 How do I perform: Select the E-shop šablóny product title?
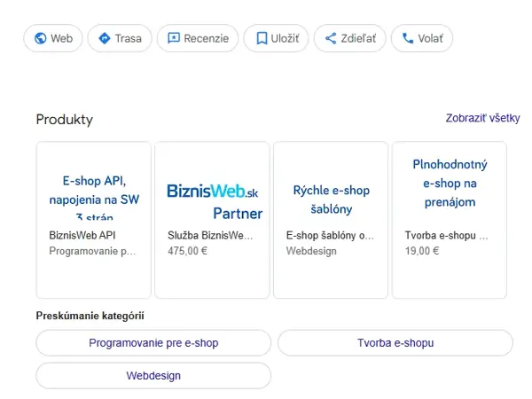330,235
